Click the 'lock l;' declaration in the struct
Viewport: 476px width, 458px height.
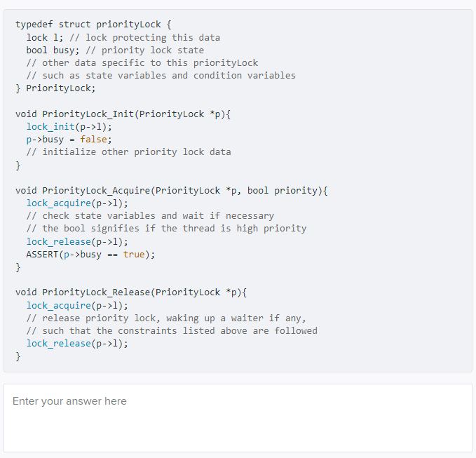click(45, 38)
